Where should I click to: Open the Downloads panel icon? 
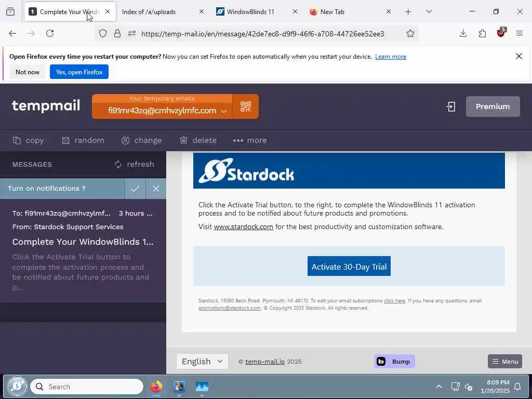tap(463, 33)
